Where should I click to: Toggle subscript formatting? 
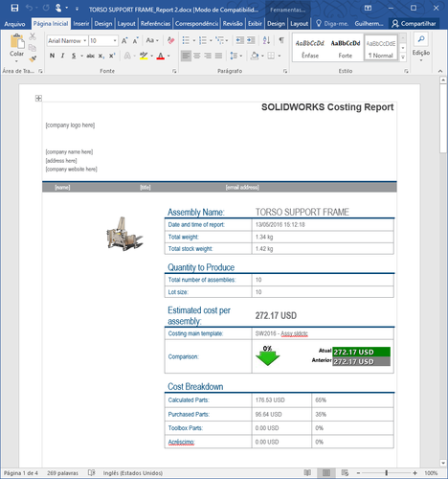coord(101,56)
